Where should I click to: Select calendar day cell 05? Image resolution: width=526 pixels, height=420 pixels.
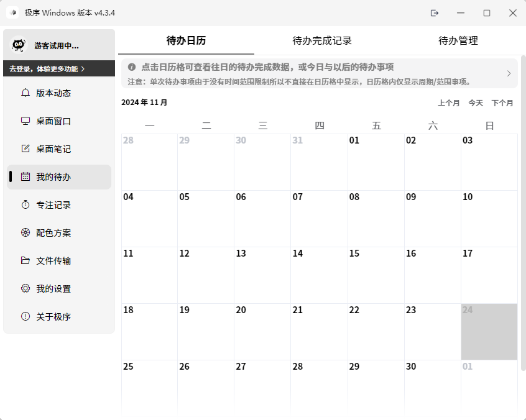[206, 219]
